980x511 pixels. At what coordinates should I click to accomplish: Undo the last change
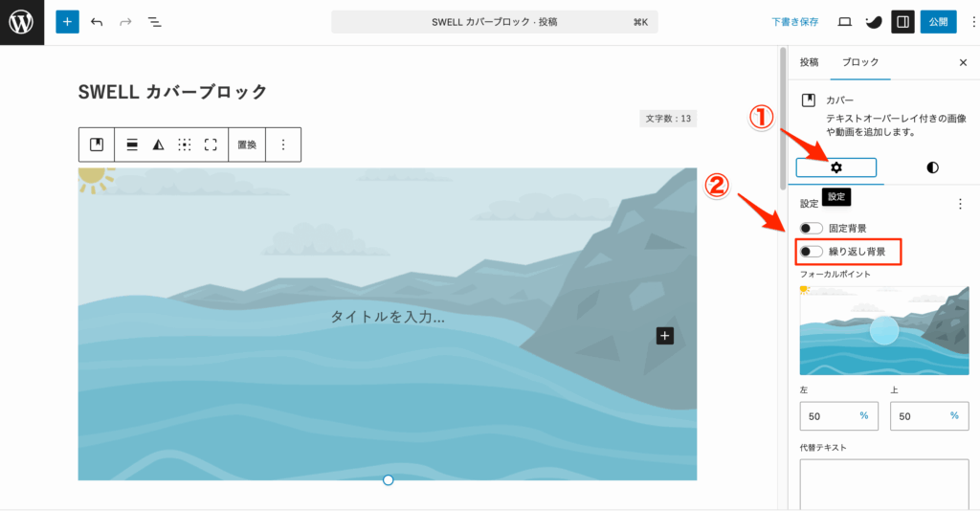point(97,22)
